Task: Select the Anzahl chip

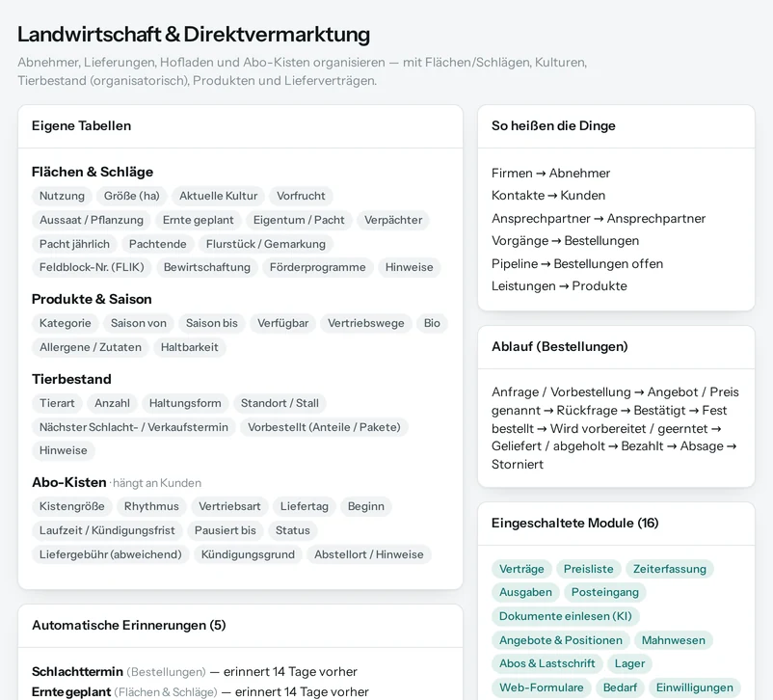Action: tap(113, 403)
